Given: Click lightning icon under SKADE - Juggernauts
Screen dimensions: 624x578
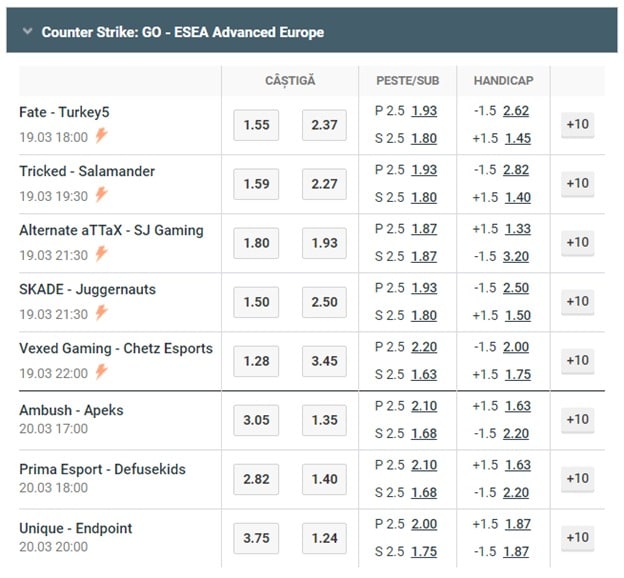Looking at the screenshot, I should [x=102, y=313].
